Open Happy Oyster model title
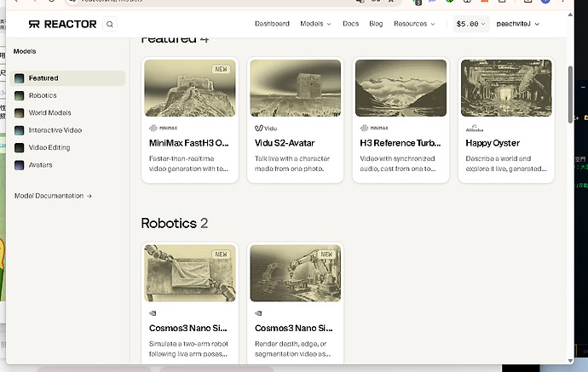The width and height of the screenshot is (588, 372). click(x=493, y=143)
